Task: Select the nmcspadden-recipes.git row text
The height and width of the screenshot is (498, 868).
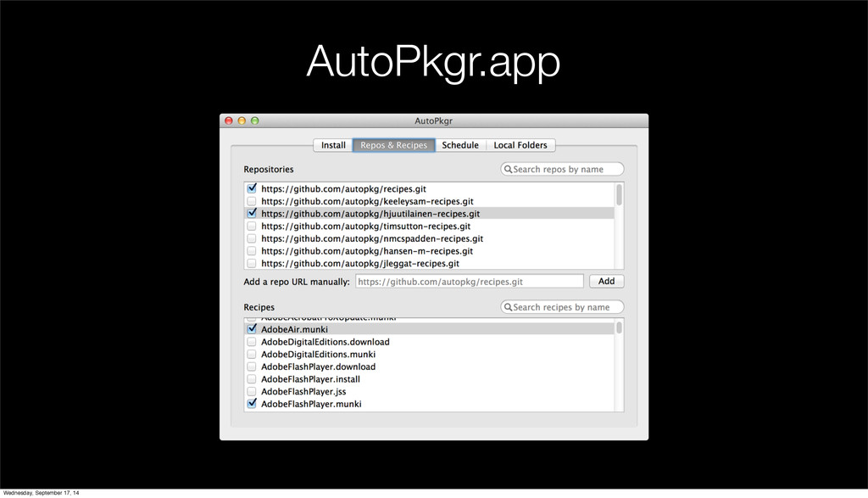Action: click(372, 238)
